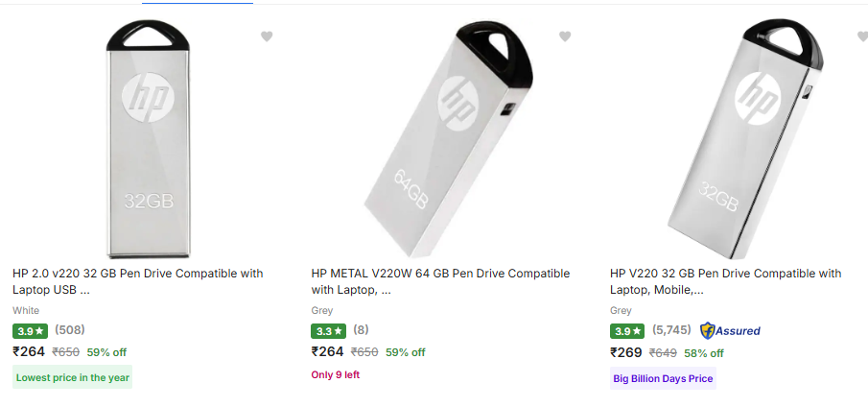
Task: Click the Big Billion Days Price tag
Action: (x=663, y=378)
